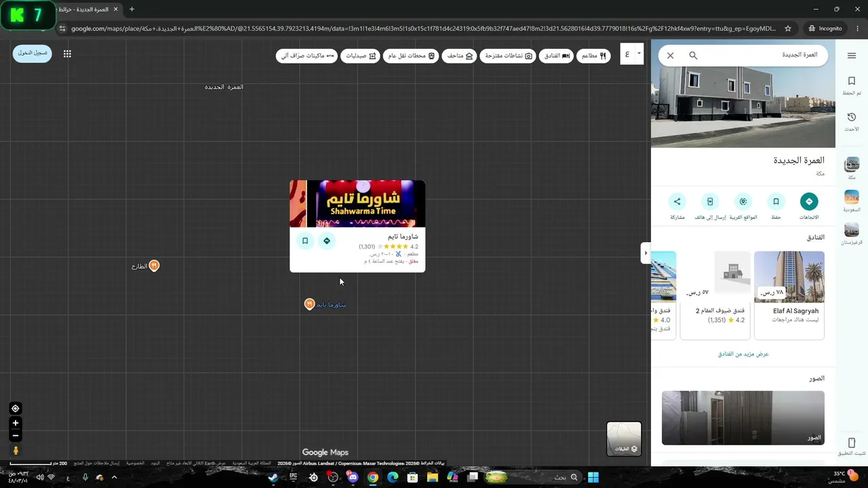Open the Saved places sidebar item

[852, 85]
